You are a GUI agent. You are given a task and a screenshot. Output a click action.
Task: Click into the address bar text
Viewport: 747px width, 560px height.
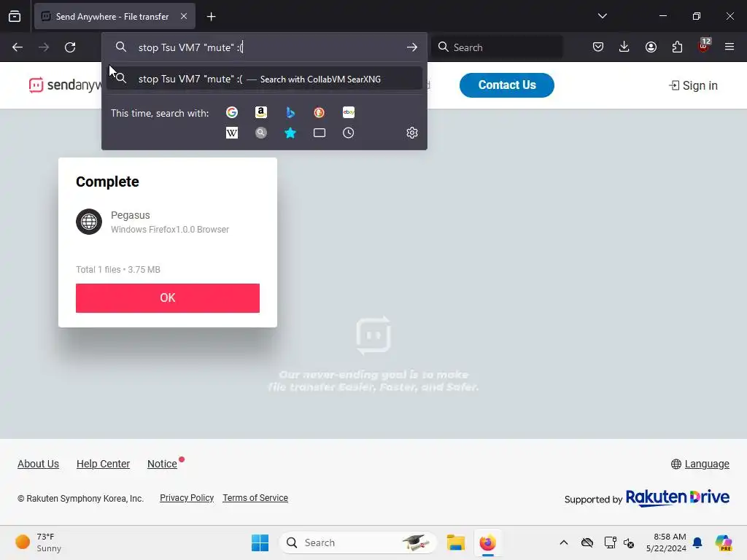tap(190, 47)
